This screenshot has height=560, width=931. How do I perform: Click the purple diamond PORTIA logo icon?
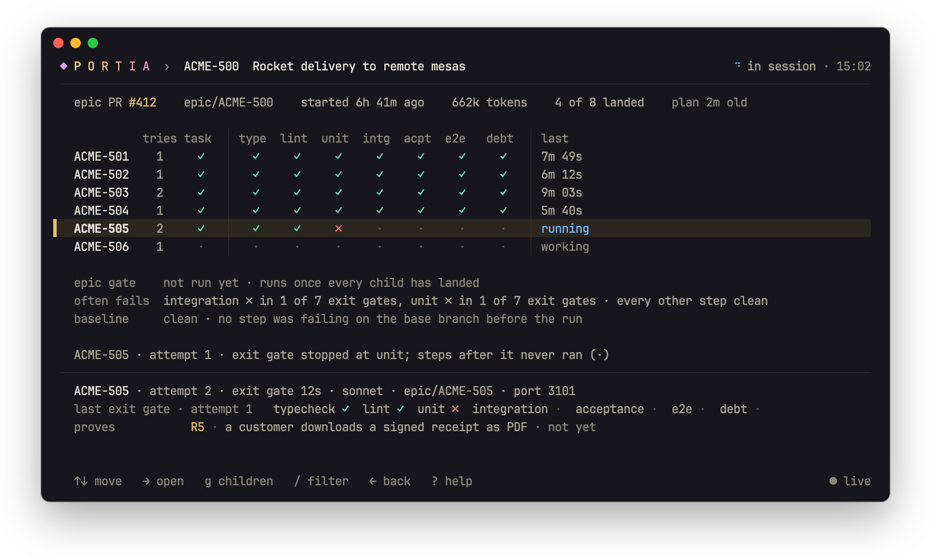64,66
